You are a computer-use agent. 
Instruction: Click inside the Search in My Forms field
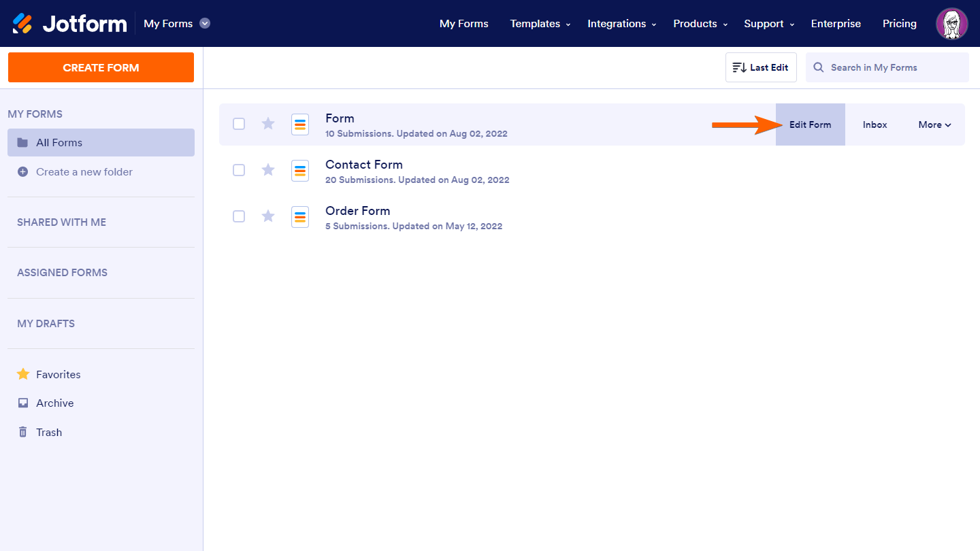[887, 67]
